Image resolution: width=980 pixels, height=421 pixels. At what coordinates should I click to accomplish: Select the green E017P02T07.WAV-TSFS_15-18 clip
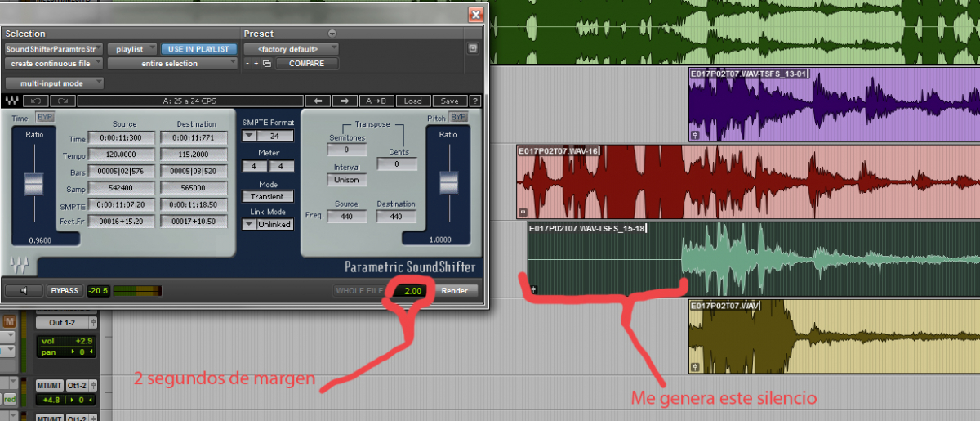753,259
